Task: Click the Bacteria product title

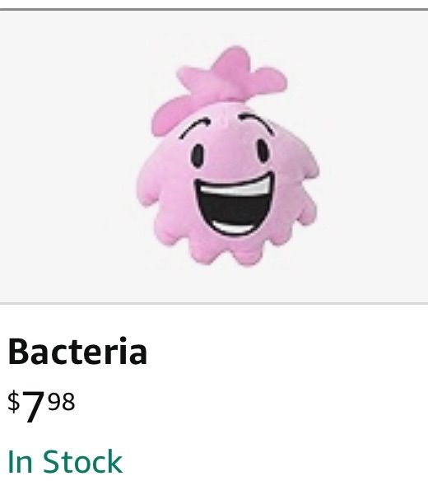Action: [x=77, y=351]
